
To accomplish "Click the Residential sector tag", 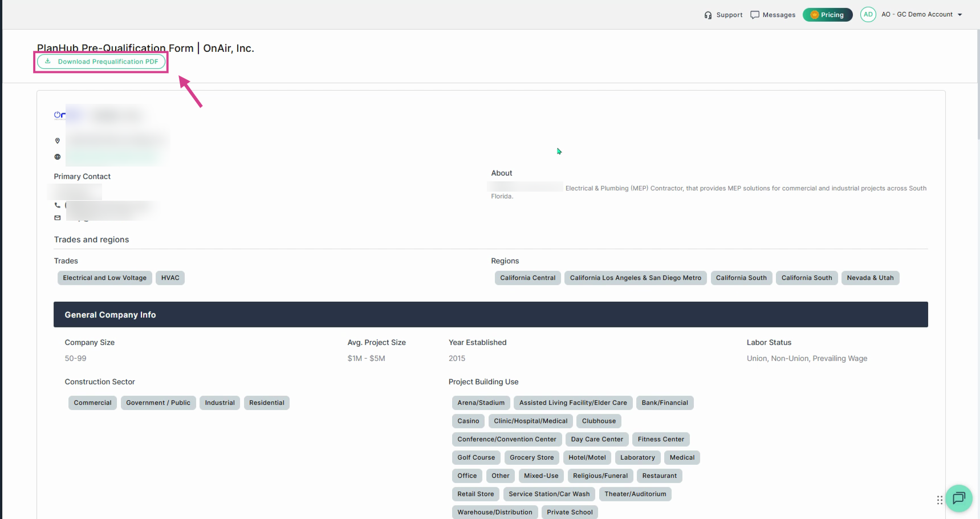I will coord(267,403).
